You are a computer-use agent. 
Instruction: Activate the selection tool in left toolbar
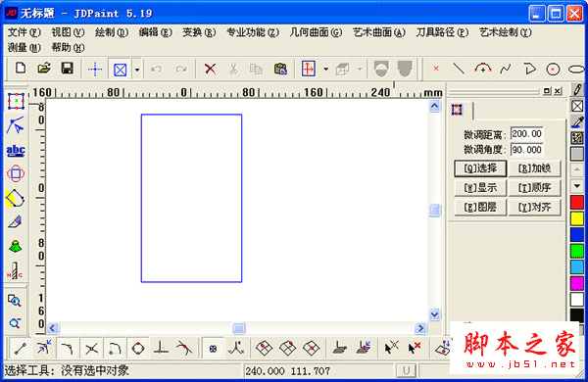pyautogui.click(x=16, y=101)
